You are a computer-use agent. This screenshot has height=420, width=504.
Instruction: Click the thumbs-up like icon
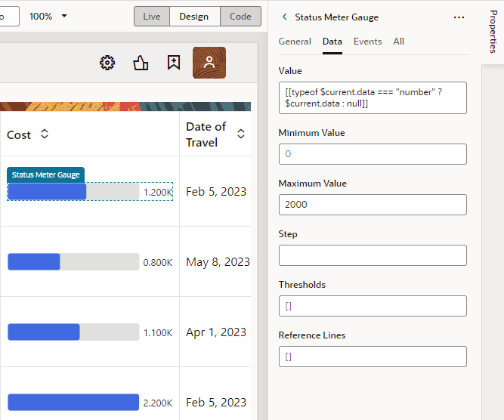pos(141,63)
